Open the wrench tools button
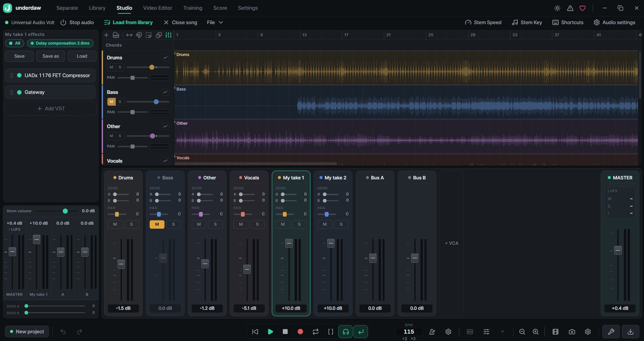 click(x=611, y=332)
